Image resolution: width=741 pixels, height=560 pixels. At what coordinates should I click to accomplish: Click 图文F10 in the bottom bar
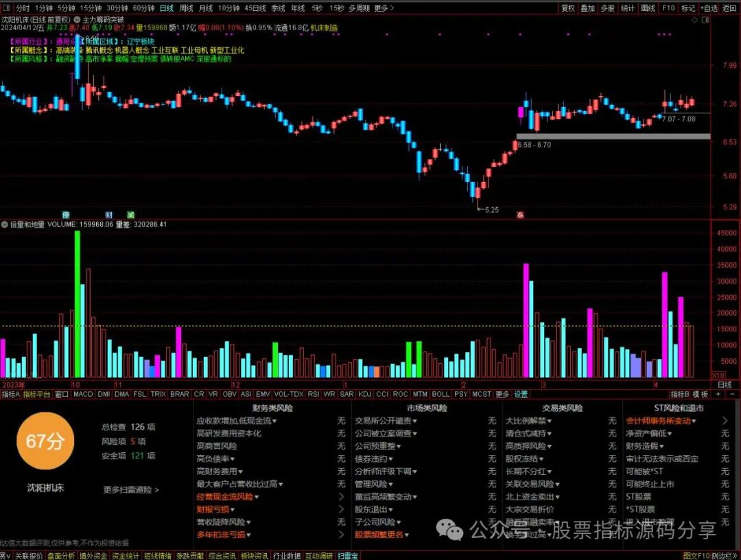point(696,556)
